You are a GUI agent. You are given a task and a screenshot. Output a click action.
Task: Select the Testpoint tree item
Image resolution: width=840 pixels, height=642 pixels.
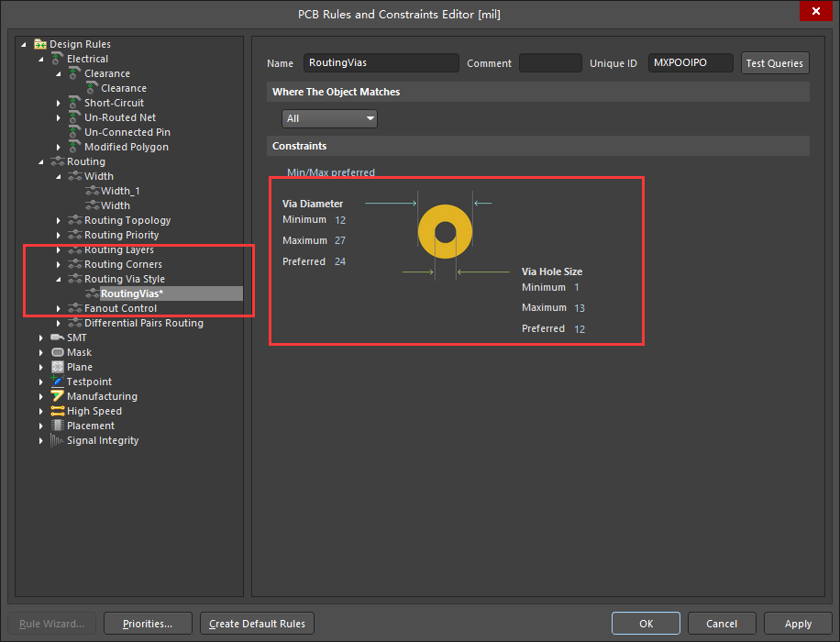[89, 382]
